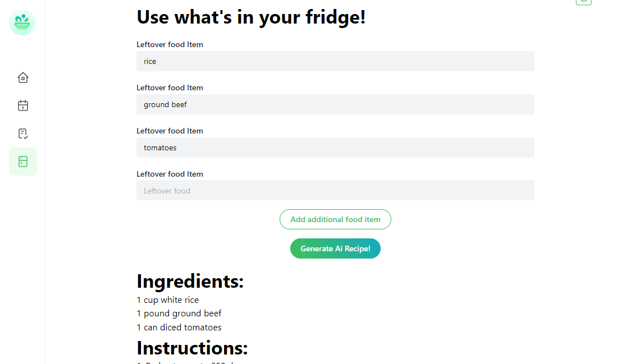Click the salad bowl app logo
Viewport: 626px width, 364px height.
22,22
